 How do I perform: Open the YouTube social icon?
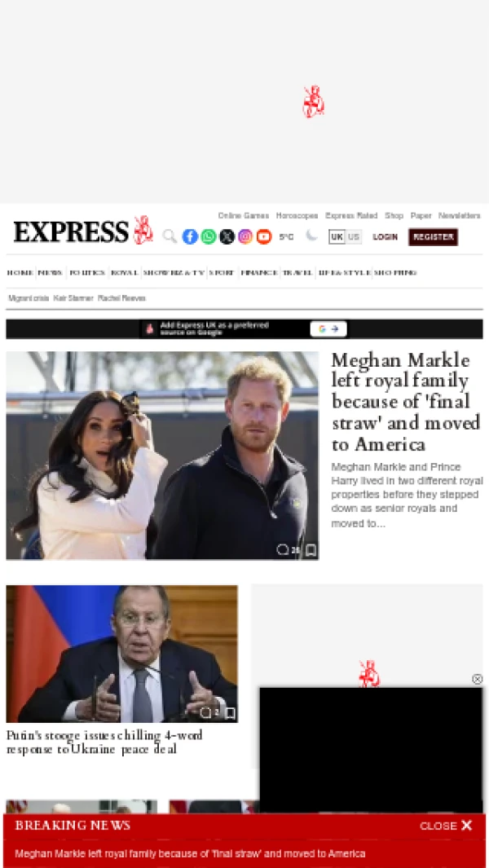tap(264, 236)
